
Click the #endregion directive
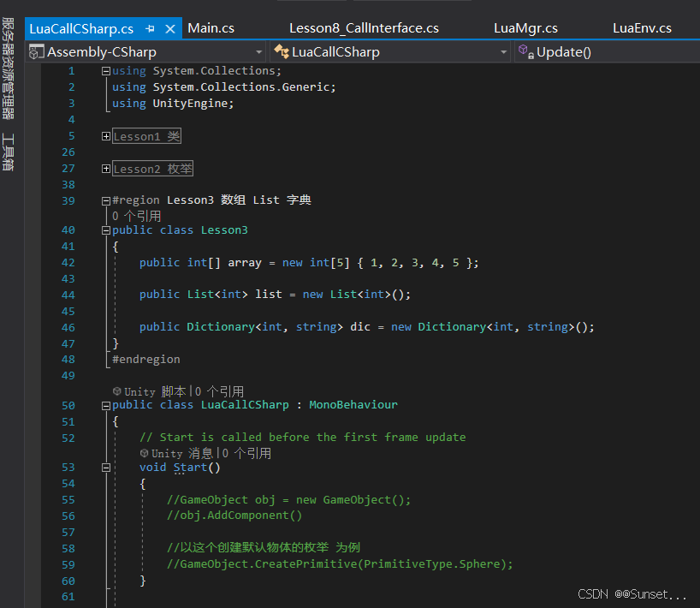[x=146, y=359]
